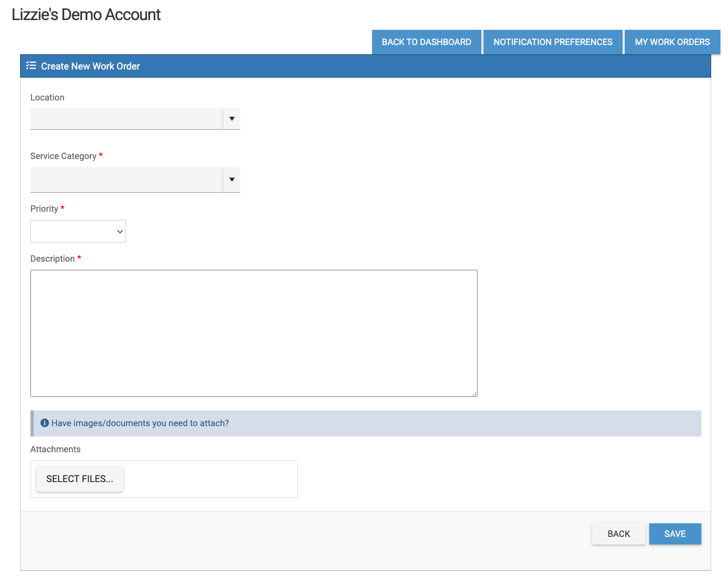Click the Location dropdown arrow
This screenshot has height=576, width=728.
[x=232, y=119]
